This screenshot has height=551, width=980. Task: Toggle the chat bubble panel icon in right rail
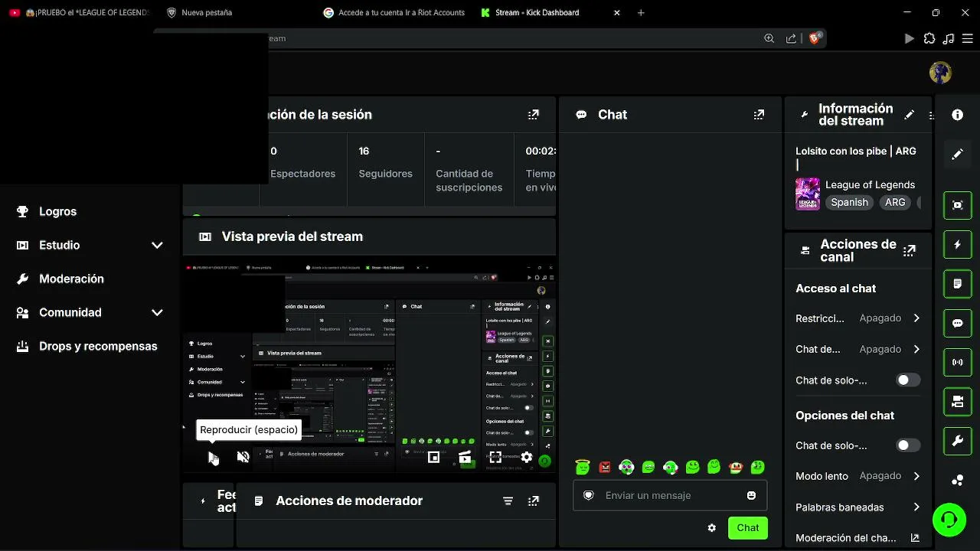pos(957,323)
